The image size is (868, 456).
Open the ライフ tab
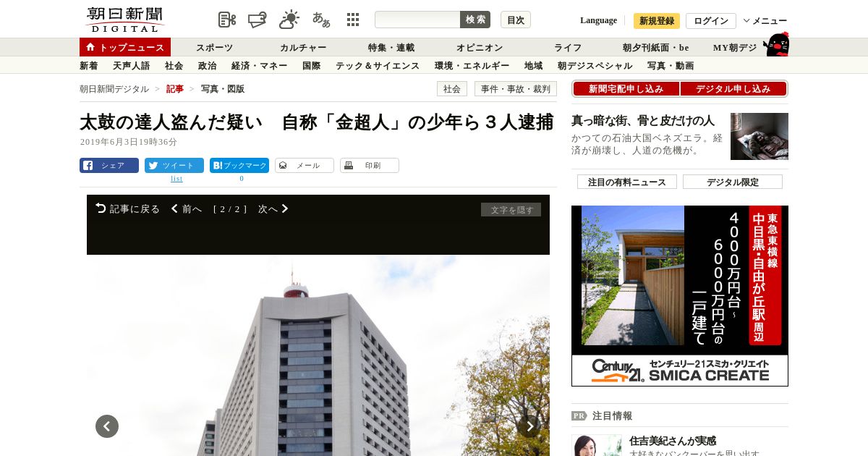568,47
